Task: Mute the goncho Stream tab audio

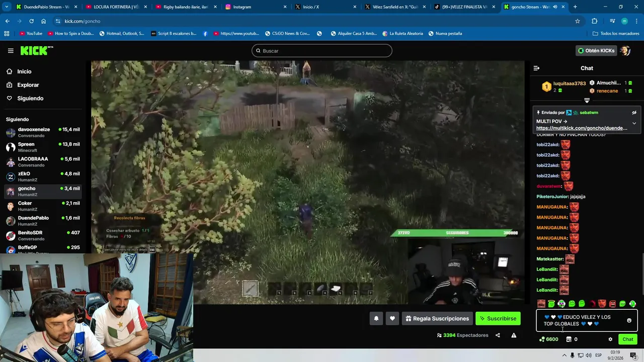Action: [555, 7]
